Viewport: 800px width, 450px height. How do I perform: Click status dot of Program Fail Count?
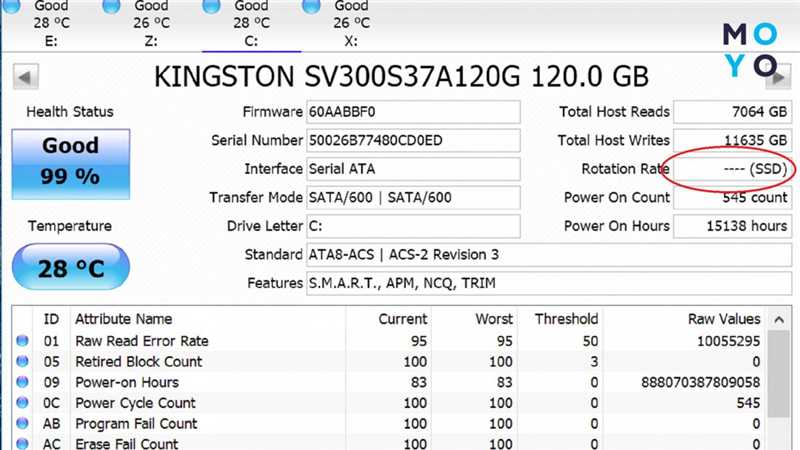(22, 423)
